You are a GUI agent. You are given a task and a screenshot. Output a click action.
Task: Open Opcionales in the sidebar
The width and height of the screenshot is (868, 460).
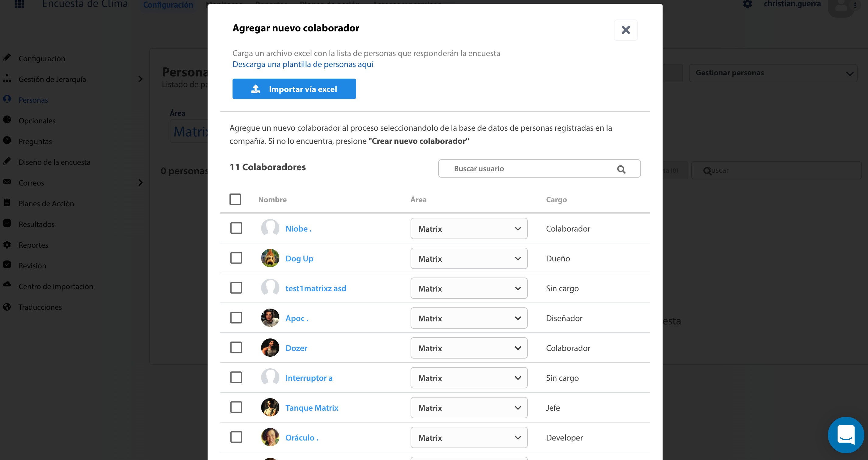[37, 121]
